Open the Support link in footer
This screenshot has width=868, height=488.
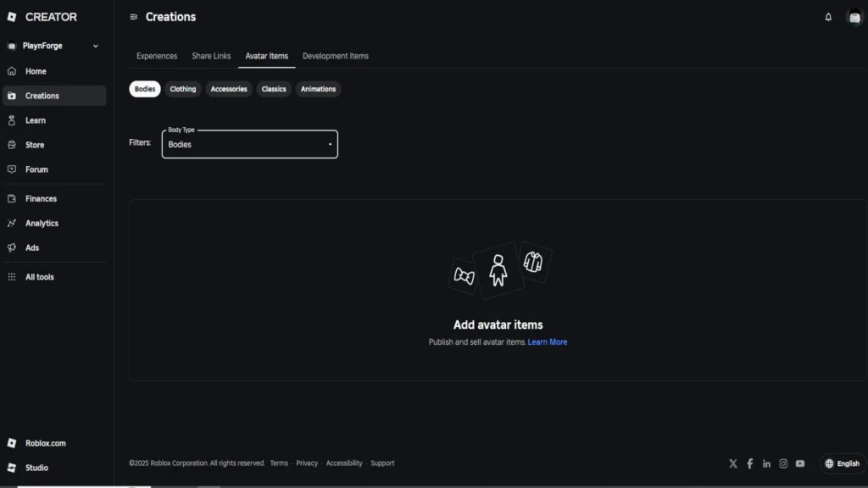click(x=382, y=463)
